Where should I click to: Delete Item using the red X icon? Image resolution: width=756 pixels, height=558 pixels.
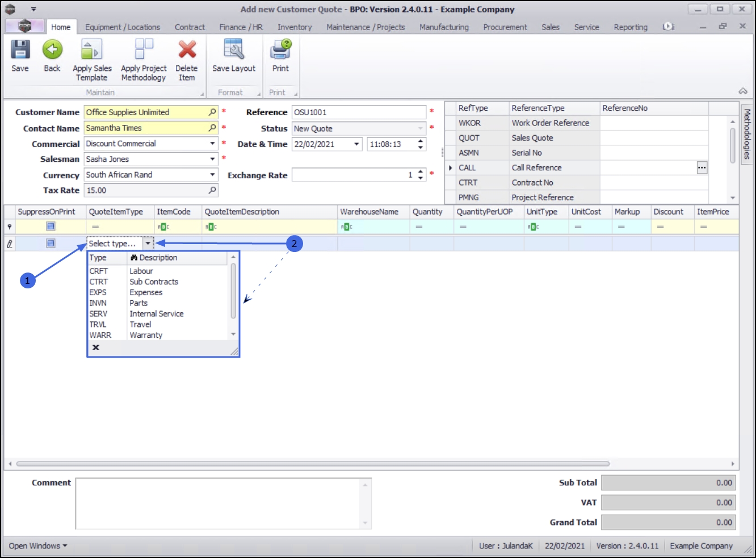pos(187,50)
